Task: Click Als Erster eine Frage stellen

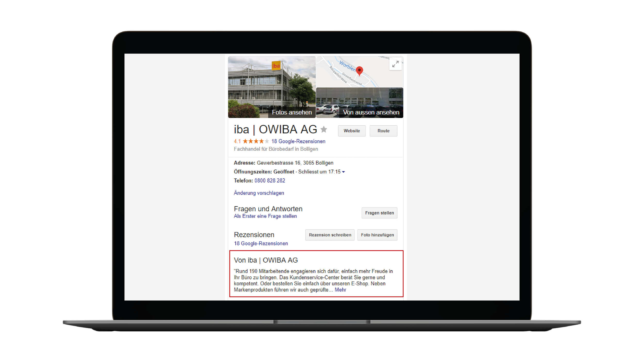Action: (265, 216)
